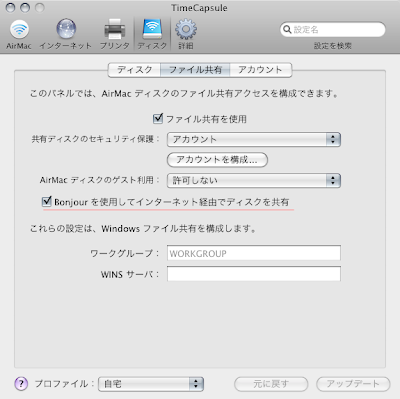Open the AirMac toolbar pane

pyautogui.click(x=19, y=34)
